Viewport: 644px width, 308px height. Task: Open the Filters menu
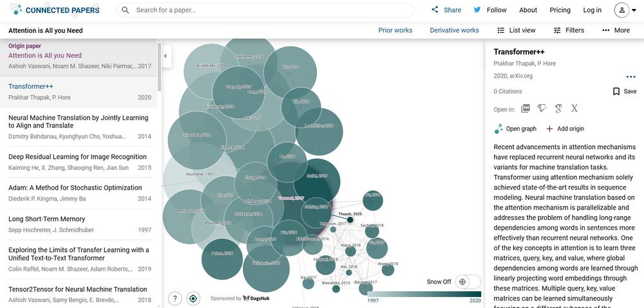[569, 30]
